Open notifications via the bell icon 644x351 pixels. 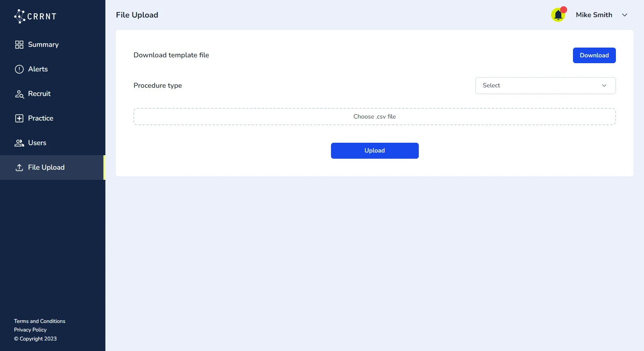[x=558, y=15]
